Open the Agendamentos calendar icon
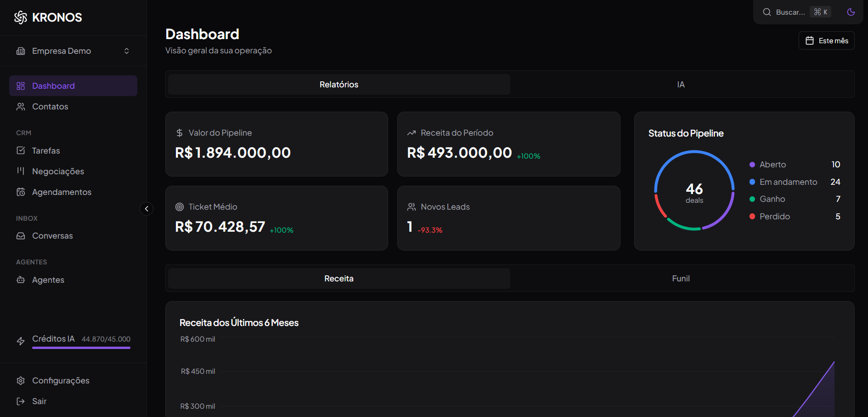Image resolution: width=868 pixels, height=417 pixels. click(x=21, y=192)
